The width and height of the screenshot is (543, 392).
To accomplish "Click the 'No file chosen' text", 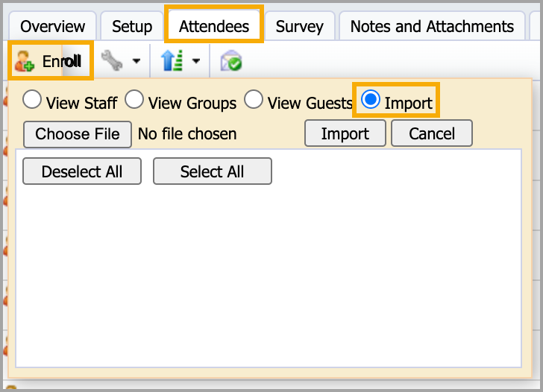I will [x=187, y=134].
